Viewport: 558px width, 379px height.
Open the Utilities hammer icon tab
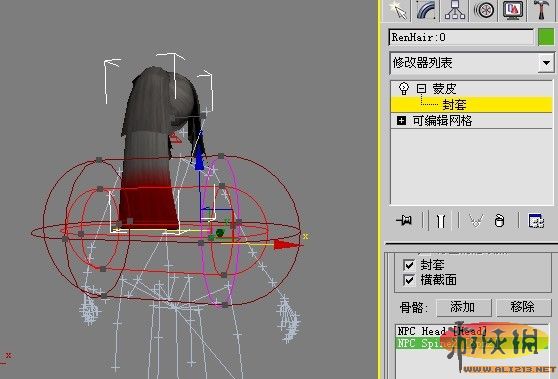pos(542,10)
